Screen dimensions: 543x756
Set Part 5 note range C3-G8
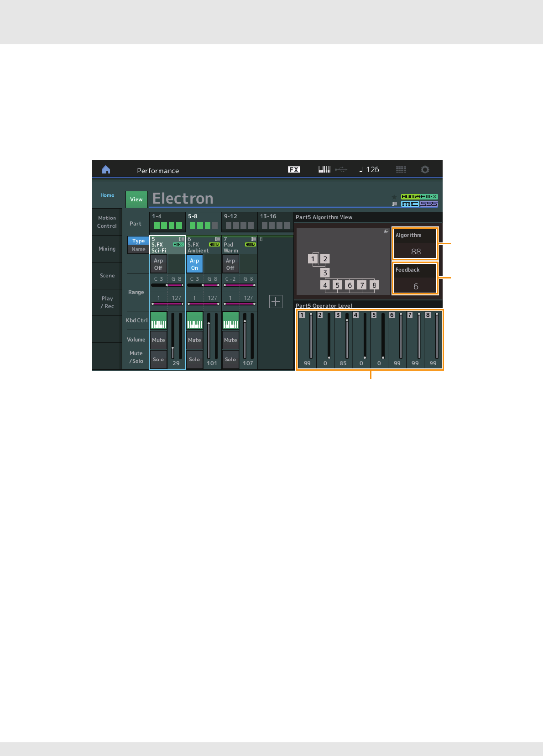167,282
